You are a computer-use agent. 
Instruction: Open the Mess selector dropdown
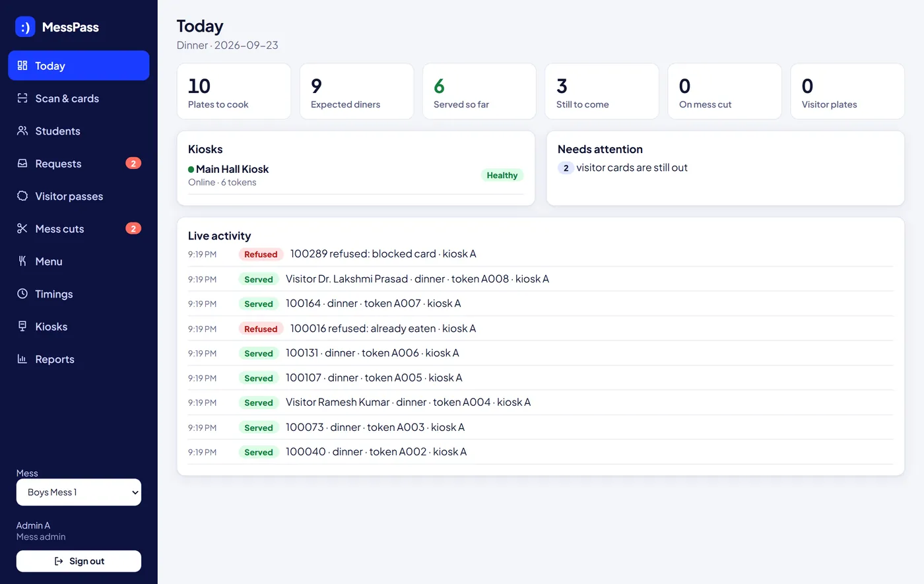coord(79,492)
